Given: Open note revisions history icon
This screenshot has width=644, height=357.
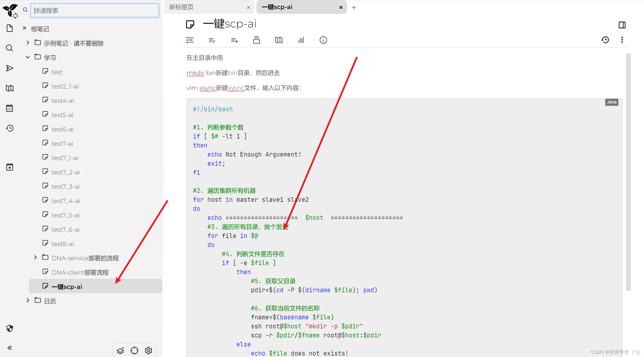Looking at the screenshot, I should pyautogui.click(x=605, y=40).
